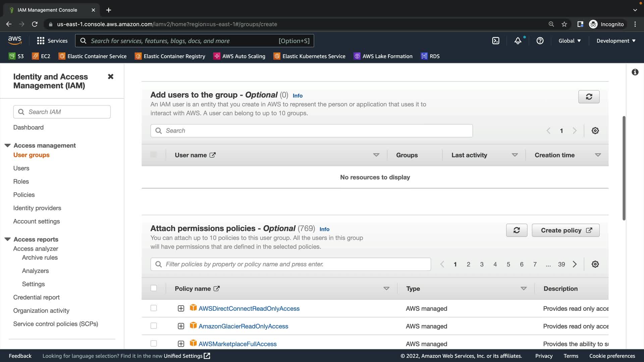Toggle the select-all policies checkbox
The height and width of the screenshot is (362, 644).
pyautogui.click(x=154, y=288)
